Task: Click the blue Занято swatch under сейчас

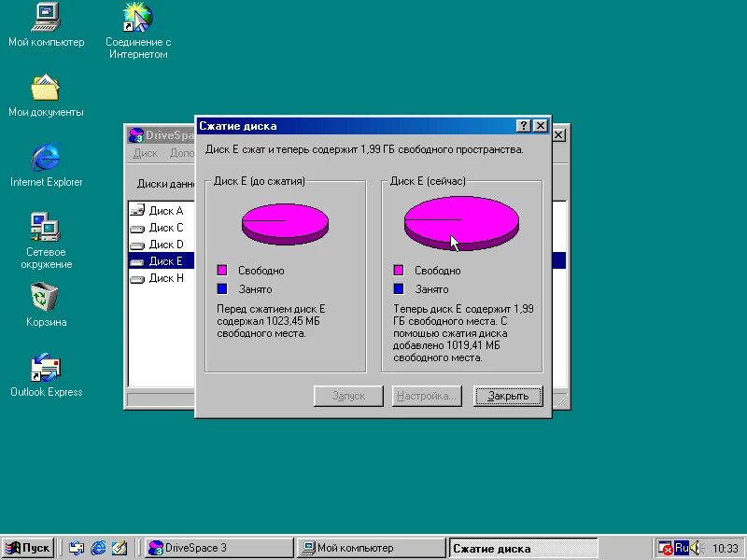Action: pyautogui.click(x=399, y=288)
